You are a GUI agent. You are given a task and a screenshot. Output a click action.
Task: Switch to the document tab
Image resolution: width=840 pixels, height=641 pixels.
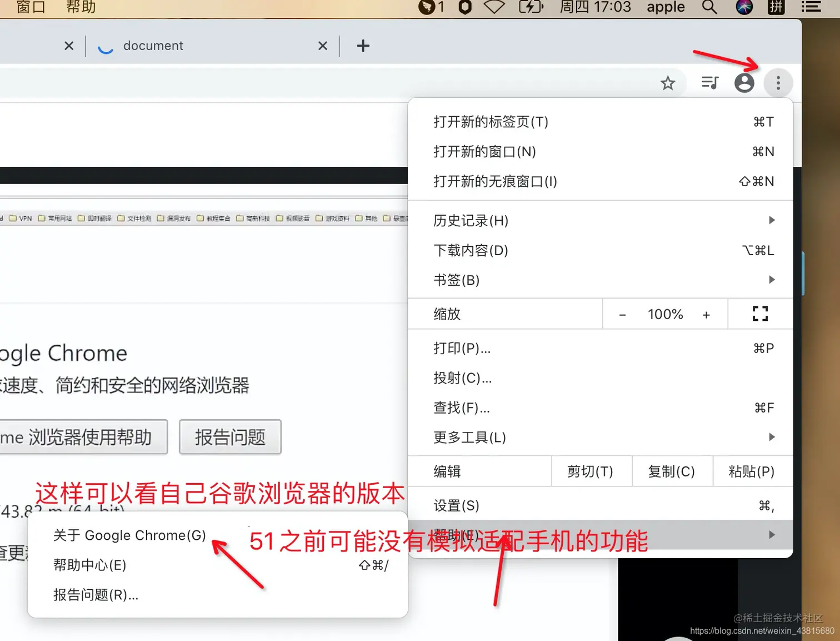coord(153,46)
